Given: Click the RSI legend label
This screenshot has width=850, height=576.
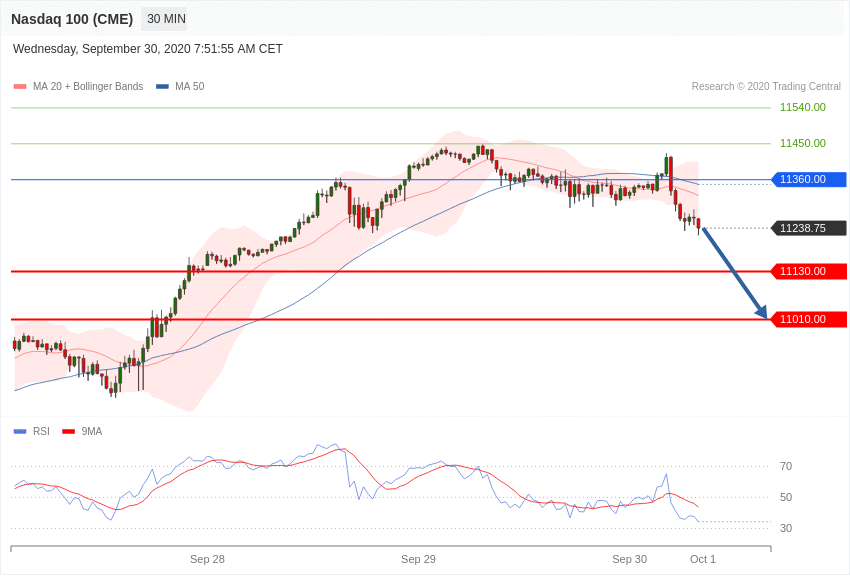Looking at the screenshot, I should point(41,431).
